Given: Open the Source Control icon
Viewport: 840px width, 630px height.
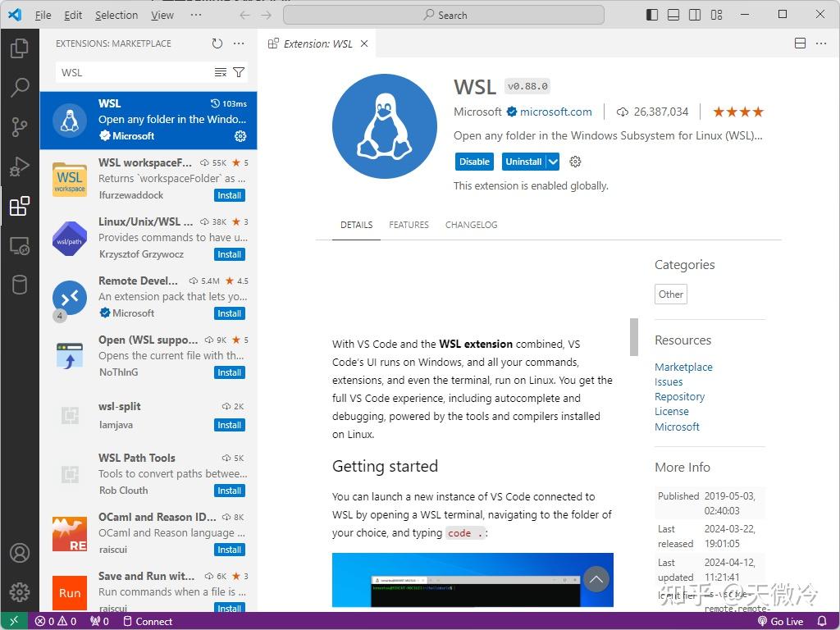Looking at the screenshot, I should [x=20, y=127].
